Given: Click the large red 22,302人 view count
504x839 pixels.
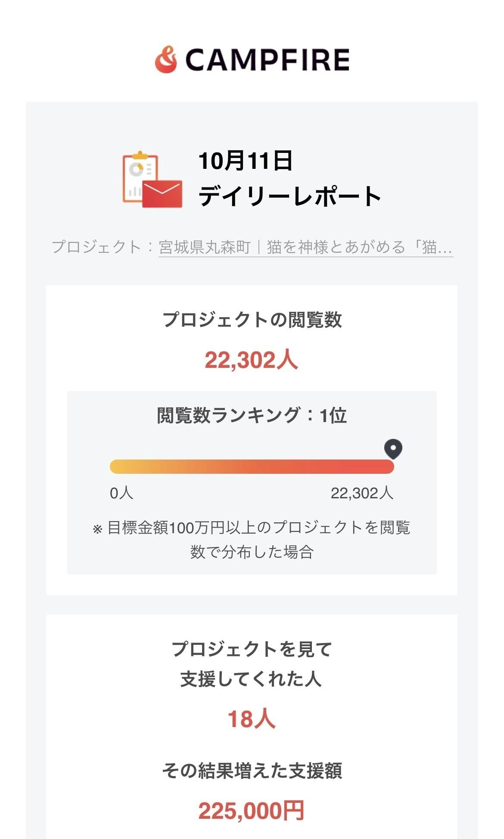Looking at the screenshot, I should (x=252, y=360).
